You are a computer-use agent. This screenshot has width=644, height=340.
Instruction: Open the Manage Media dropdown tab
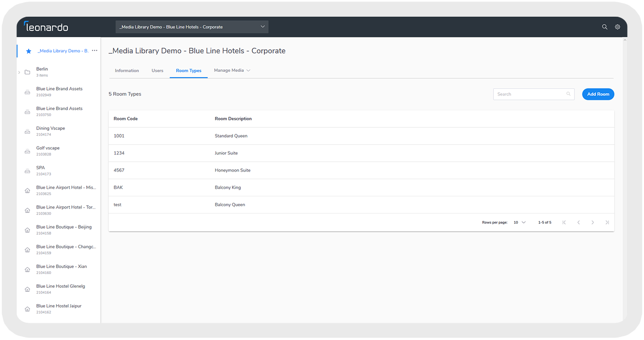(x=232, y=70)
